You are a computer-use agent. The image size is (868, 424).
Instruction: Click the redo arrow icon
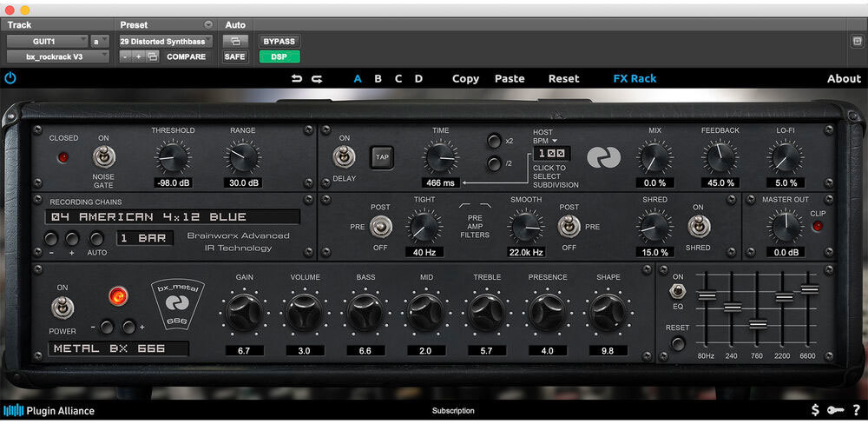click(317, 79)
